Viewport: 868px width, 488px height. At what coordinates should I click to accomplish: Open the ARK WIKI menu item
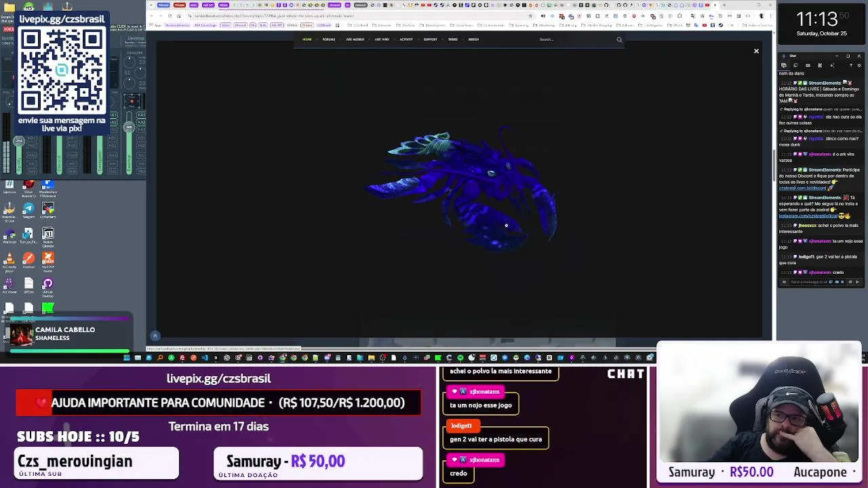pyautogui.click(x=382, y=39)
